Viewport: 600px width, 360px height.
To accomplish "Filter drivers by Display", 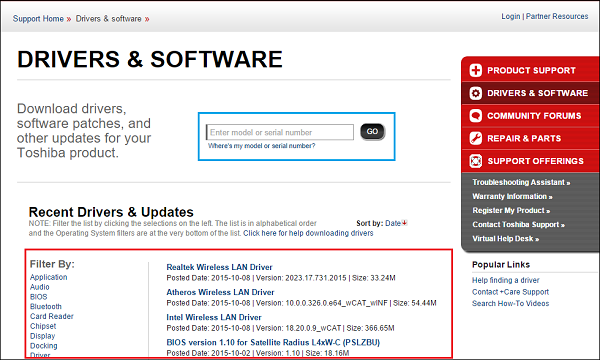I will 42,336.
